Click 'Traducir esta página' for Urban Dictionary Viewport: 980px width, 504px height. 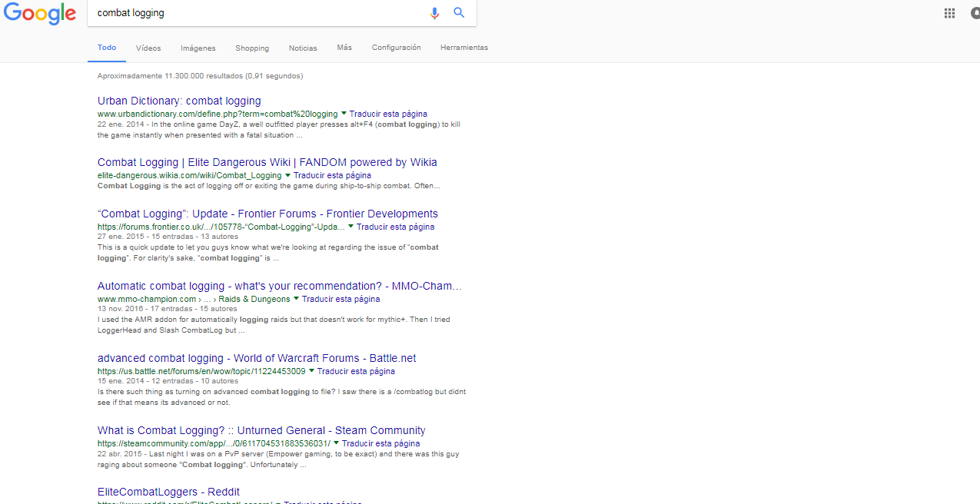click(388, 114)
